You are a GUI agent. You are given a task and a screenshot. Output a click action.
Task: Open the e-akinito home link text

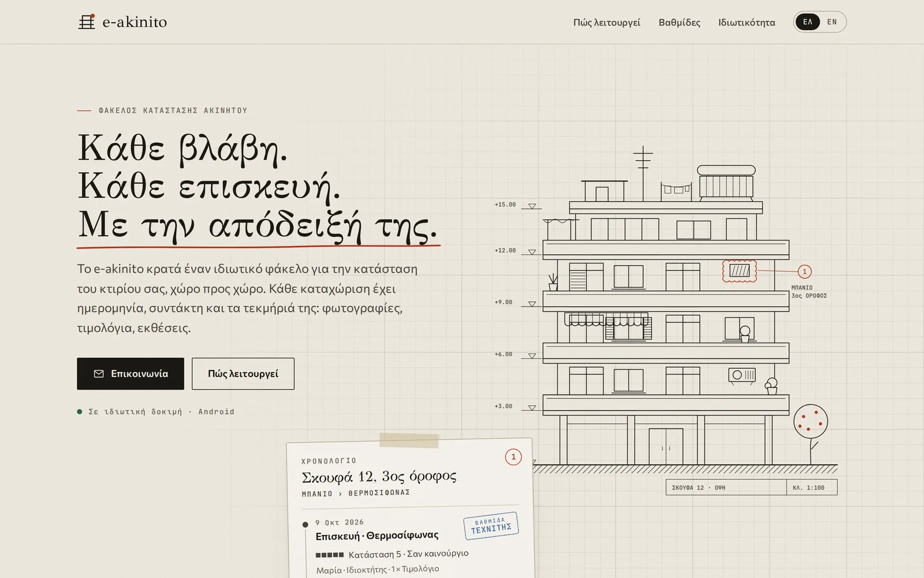pyautogui.click(x=135, y=22)
